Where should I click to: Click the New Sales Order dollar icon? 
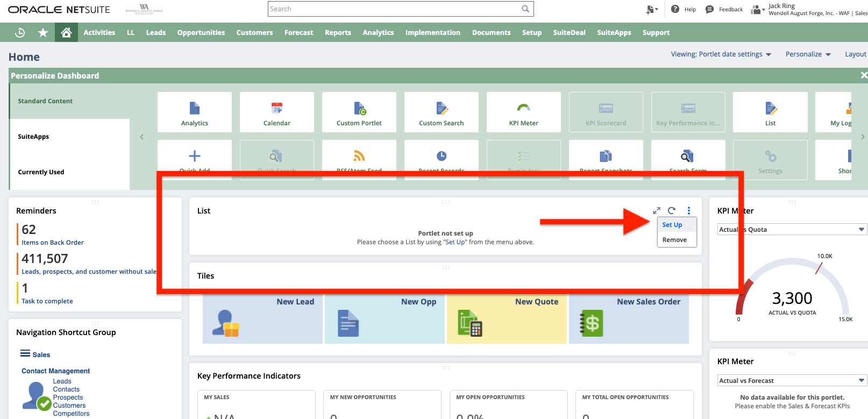point(592,323)
